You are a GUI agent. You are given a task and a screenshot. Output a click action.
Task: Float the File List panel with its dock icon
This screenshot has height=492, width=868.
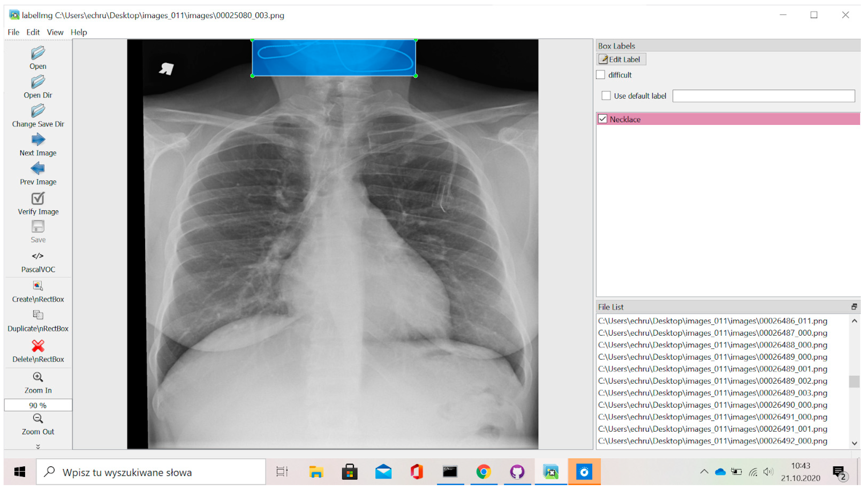(x=854, y=307)
